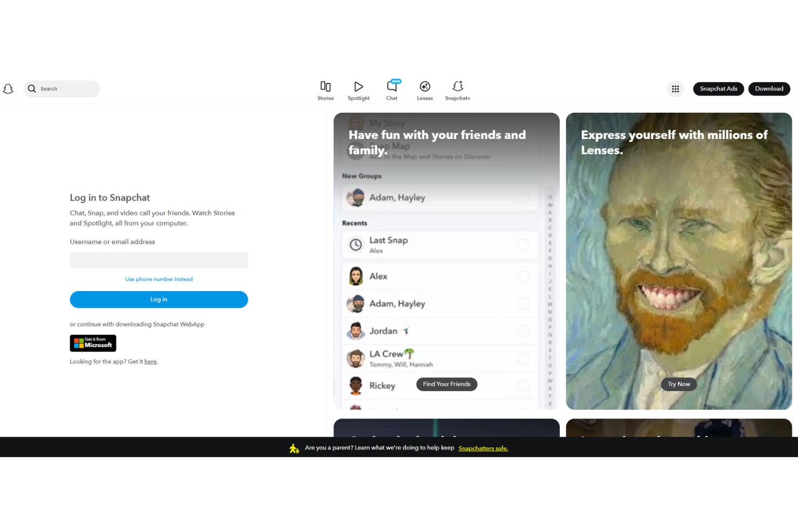
Task: Click Use phone number instead
Action: click(x=159, y=279)
